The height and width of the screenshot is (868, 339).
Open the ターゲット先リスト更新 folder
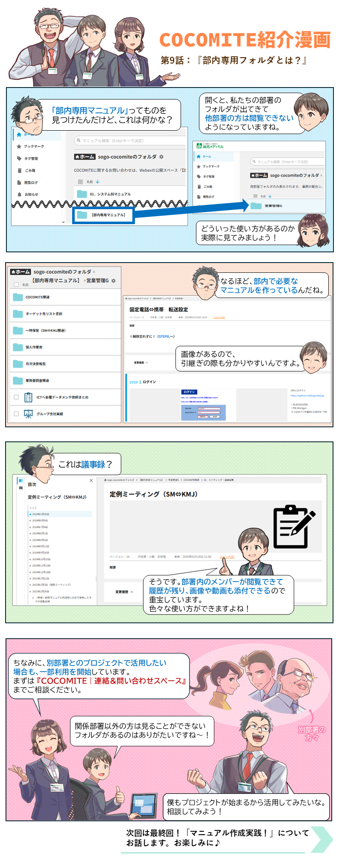point(65,314)
